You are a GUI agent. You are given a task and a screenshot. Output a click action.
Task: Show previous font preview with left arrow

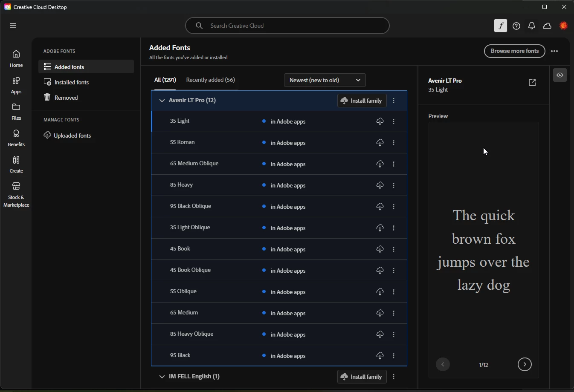tap(443, 365)
